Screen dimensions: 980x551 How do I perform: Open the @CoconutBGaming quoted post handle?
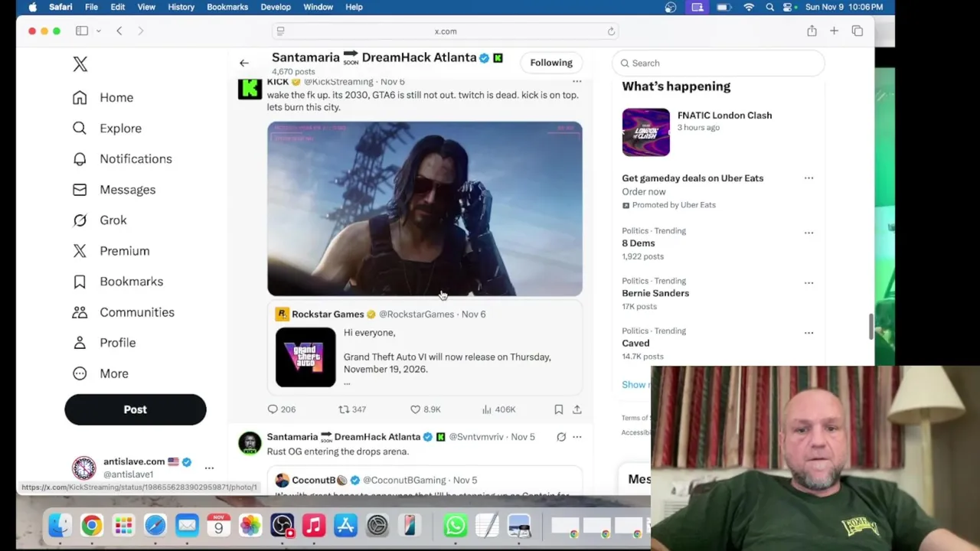click(404, 481)
